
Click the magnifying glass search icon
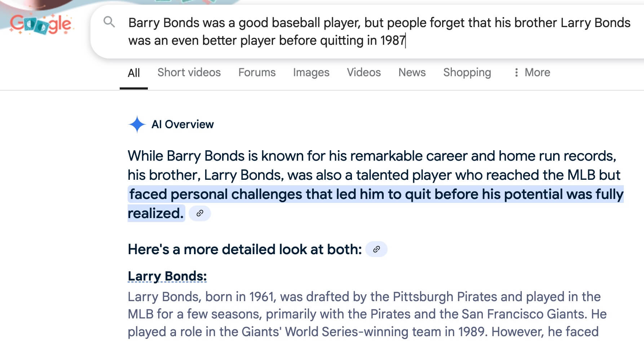coord(109,22)
